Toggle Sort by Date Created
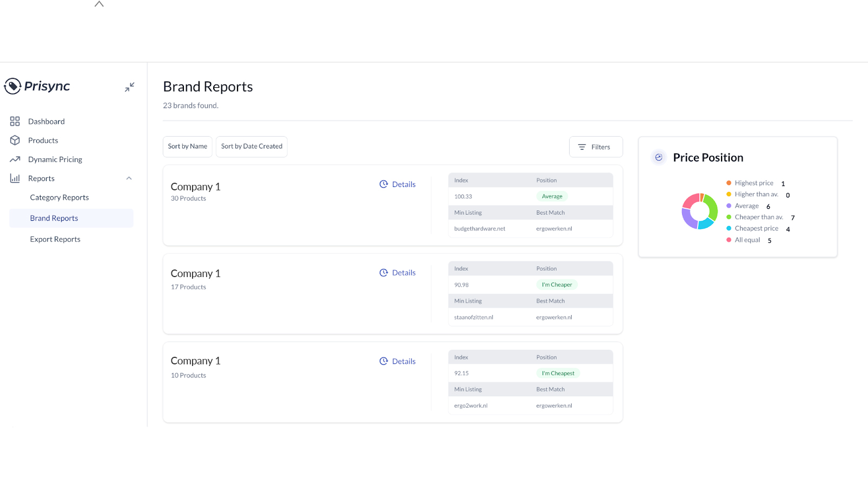 pos(251,146)
